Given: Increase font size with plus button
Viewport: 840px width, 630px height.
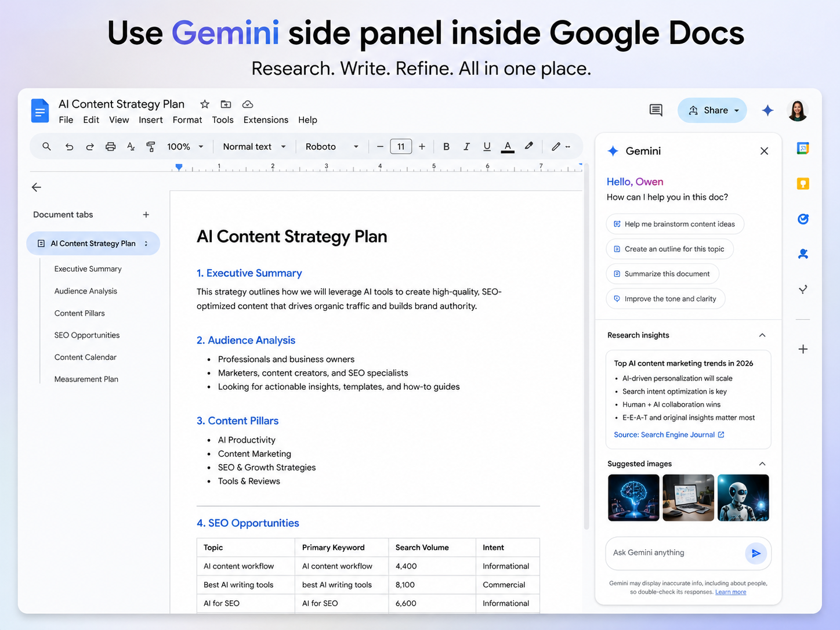Looking at the screenshot, I should click(422, 147).
